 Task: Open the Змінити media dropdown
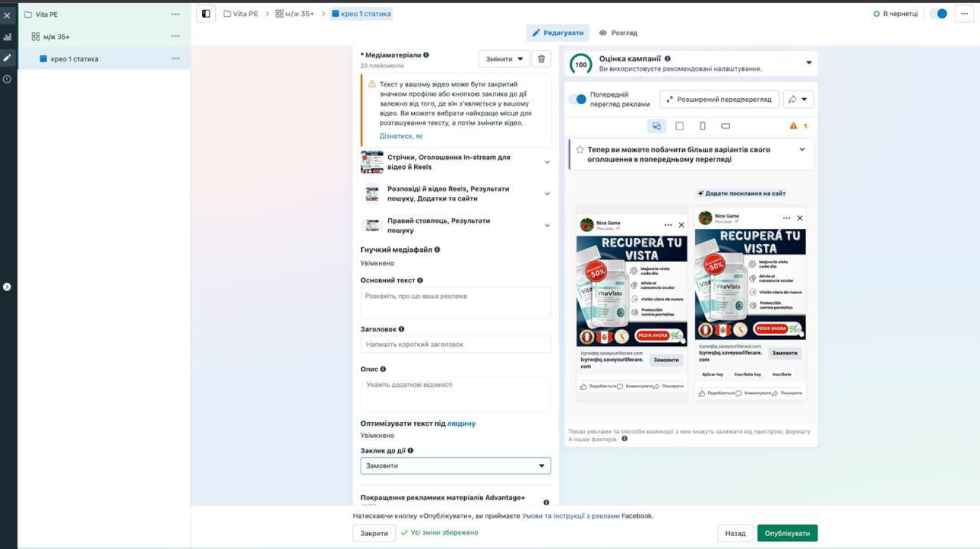[504, 59]
